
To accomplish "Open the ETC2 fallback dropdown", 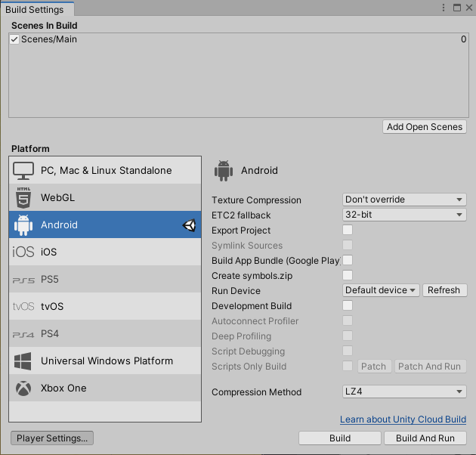I will (404, 215).
